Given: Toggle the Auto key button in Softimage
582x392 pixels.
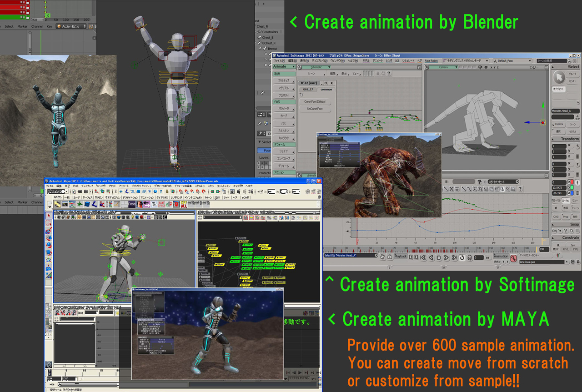Looking at the screenshot, I should click(x=497, y=262).
